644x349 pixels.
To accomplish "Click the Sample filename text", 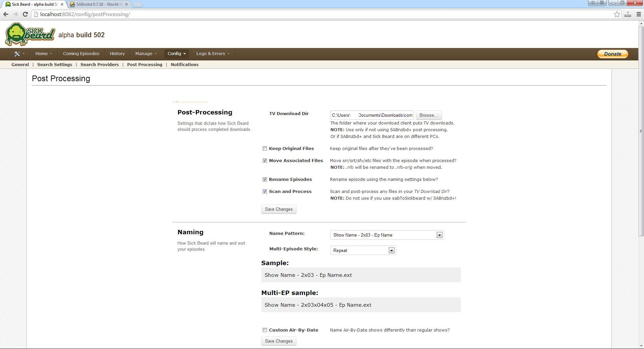I will click(308, 275).
